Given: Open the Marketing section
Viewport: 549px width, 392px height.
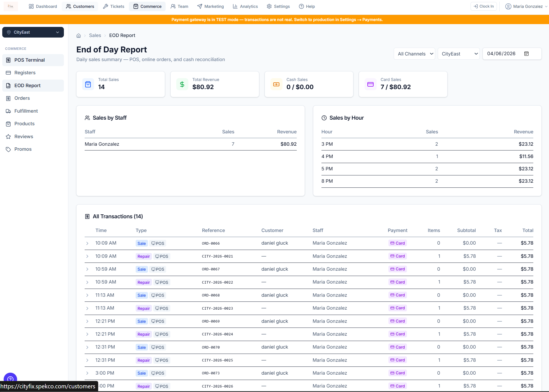Looking at the screenshot, I should point(210,6).
